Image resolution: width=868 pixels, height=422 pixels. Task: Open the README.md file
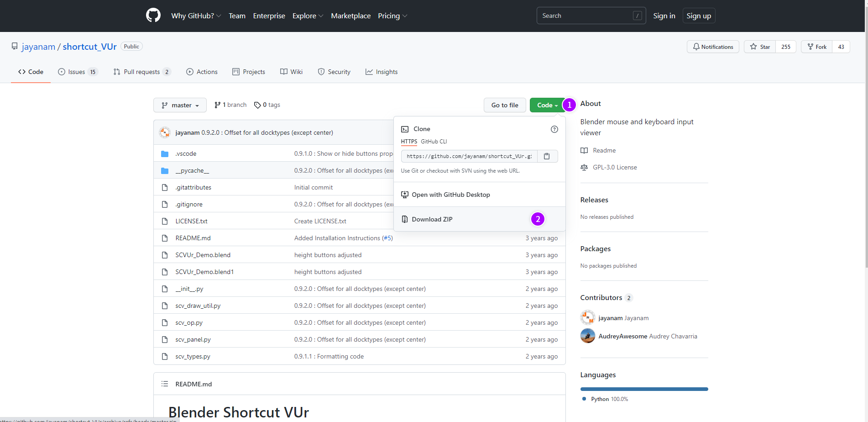pyautogui.click(x=193, y=238)
